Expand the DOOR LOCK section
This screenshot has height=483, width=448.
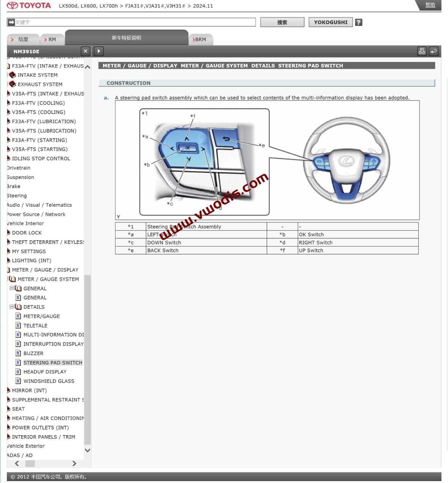click(8, 233)
